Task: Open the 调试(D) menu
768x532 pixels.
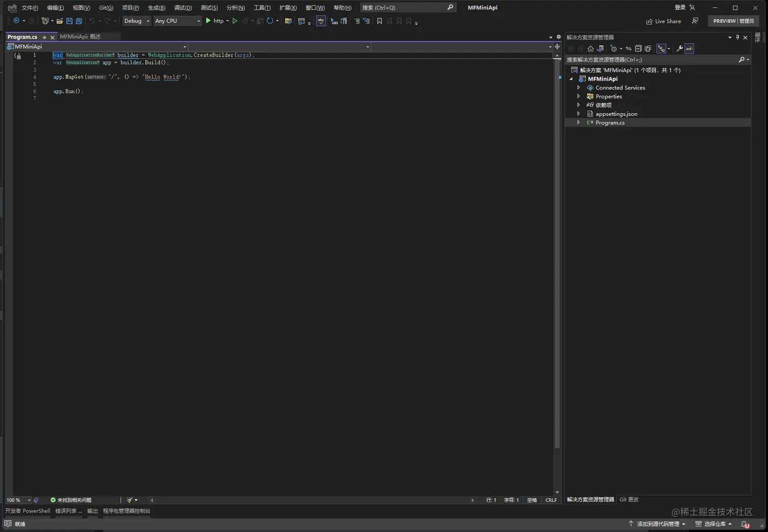Action: pyautogui.click(x=183, y=8)
